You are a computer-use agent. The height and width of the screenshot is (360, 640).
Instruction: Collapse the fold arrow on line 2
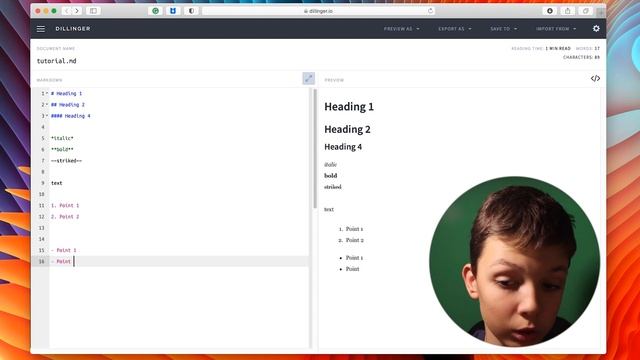[x=47, y=104]
